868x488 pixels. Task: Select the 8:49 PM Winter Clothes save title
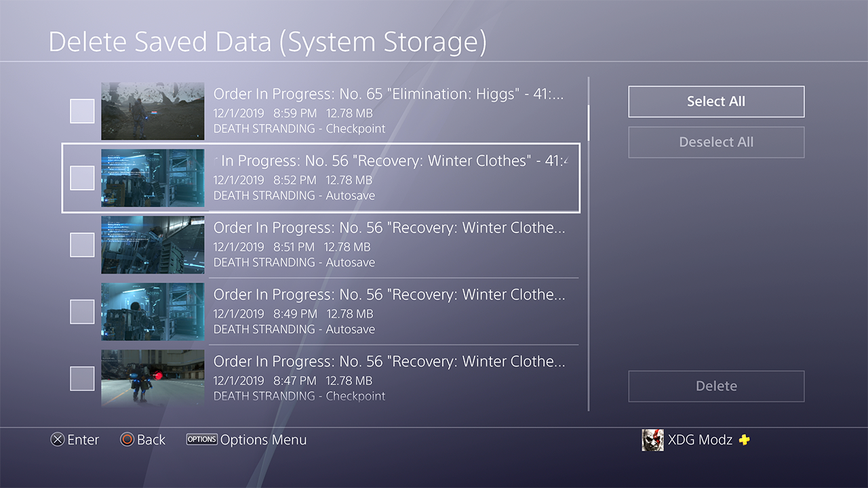(x=389, y=295)
